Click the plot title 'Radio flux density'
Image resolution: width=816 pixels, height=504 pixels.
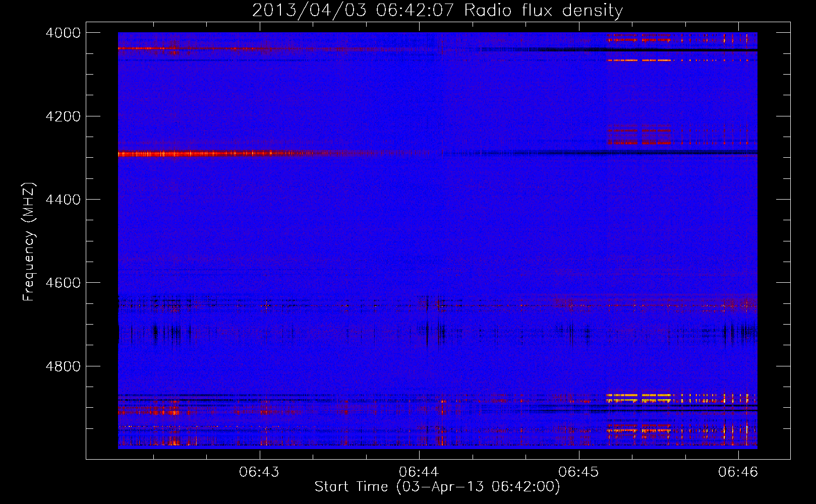point(543,11)
